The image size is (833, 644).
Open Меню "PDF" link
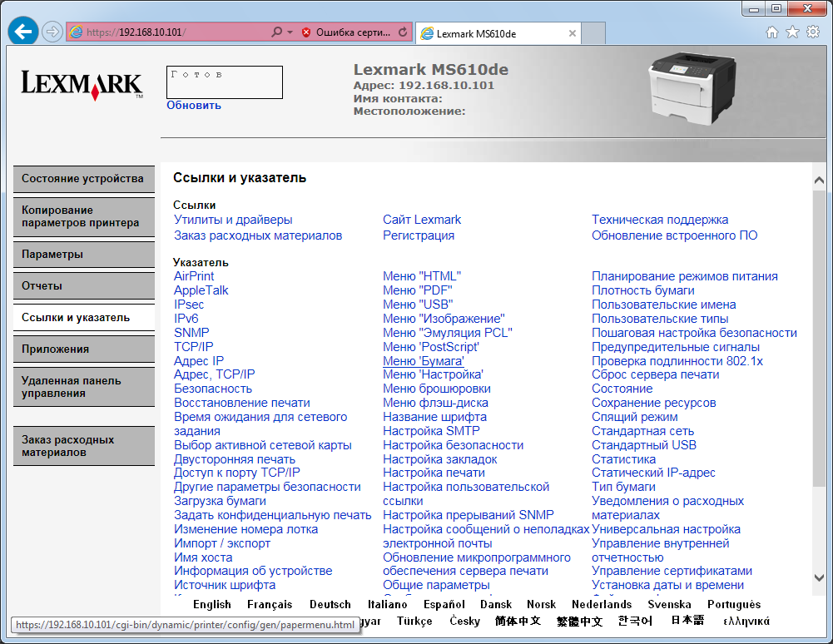(418, 290)
